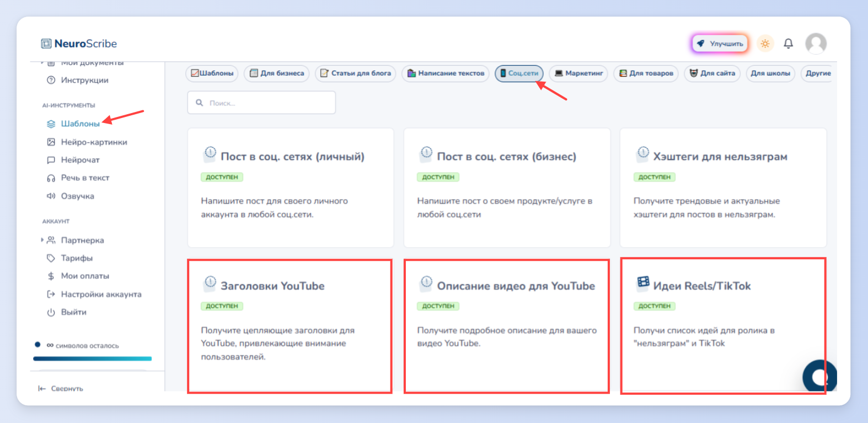
Task: Open Заголовки YouTube template
Action: pos(290,326)
